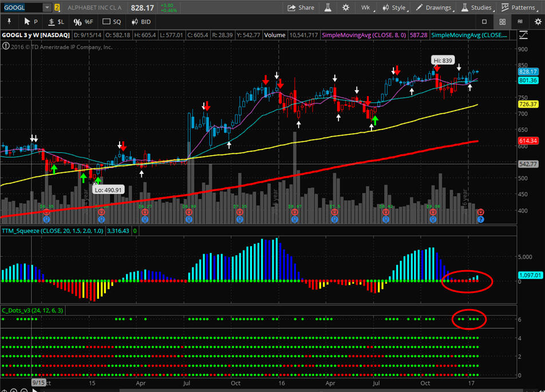This screenshot has height=392, width=545.
Task: Click the chart line icon under gear
Action: [524, 35]
